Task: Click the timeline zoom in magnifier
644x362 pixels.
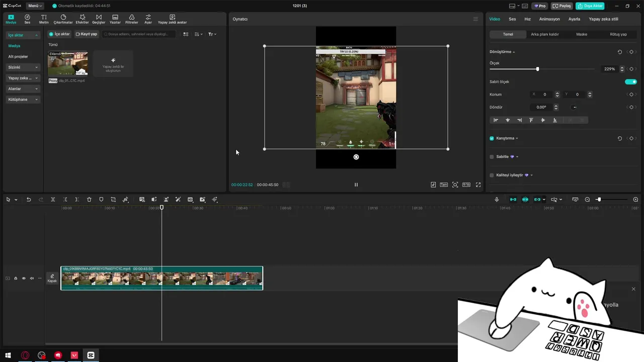Action: (635, 200)
